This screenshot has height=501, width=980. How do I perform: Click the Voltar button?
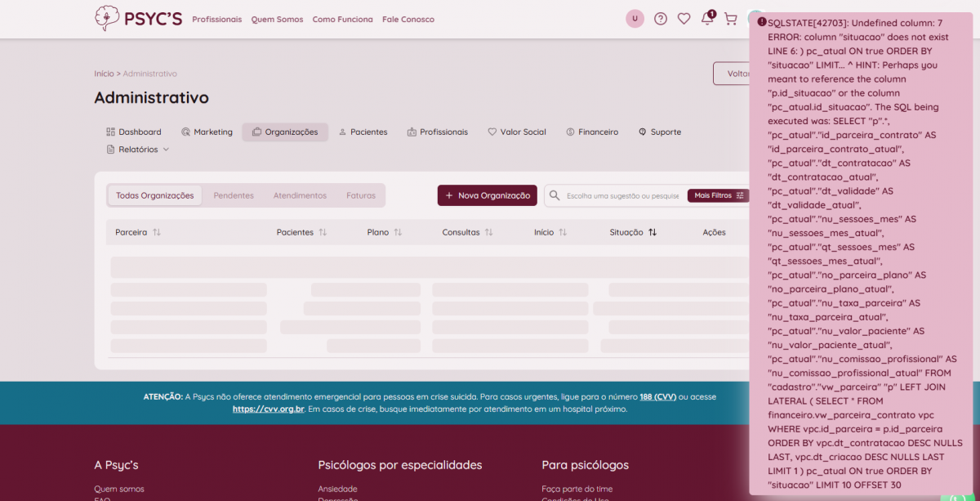[732, 74]
